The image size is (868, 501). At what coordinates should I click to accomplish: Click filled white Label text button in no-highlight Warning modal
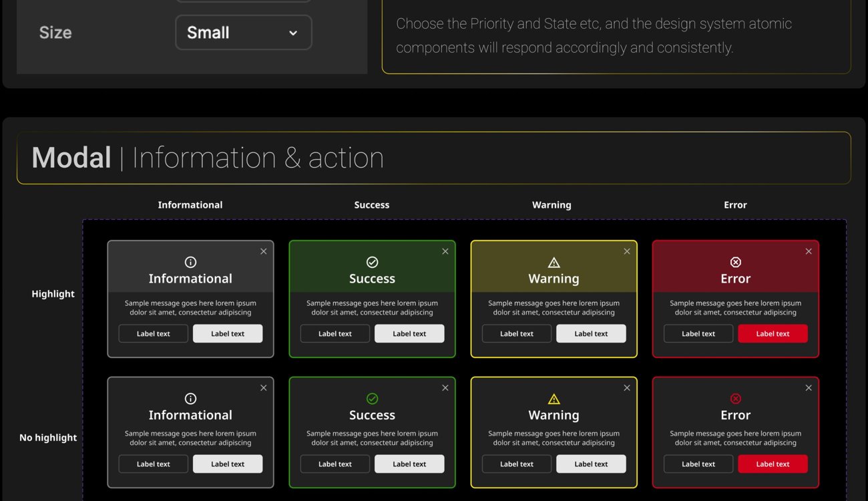click(591, 464)
